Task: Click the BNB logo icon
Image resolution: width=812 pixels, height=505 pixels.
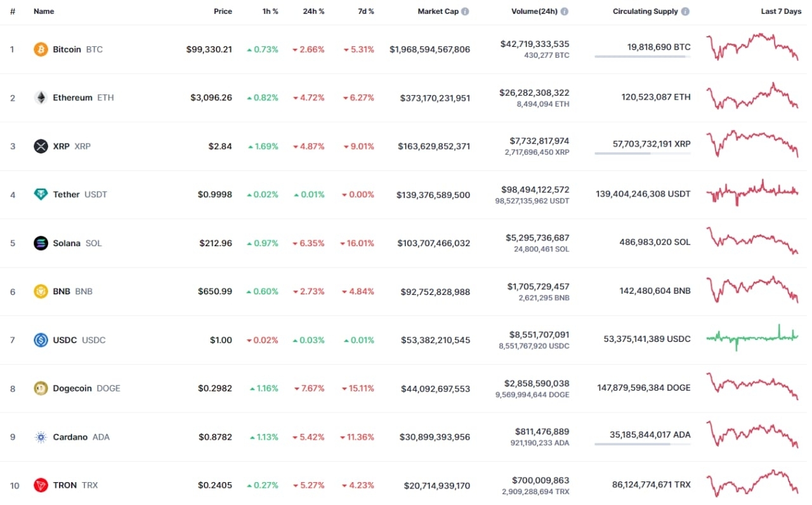Action: (41, 292)
